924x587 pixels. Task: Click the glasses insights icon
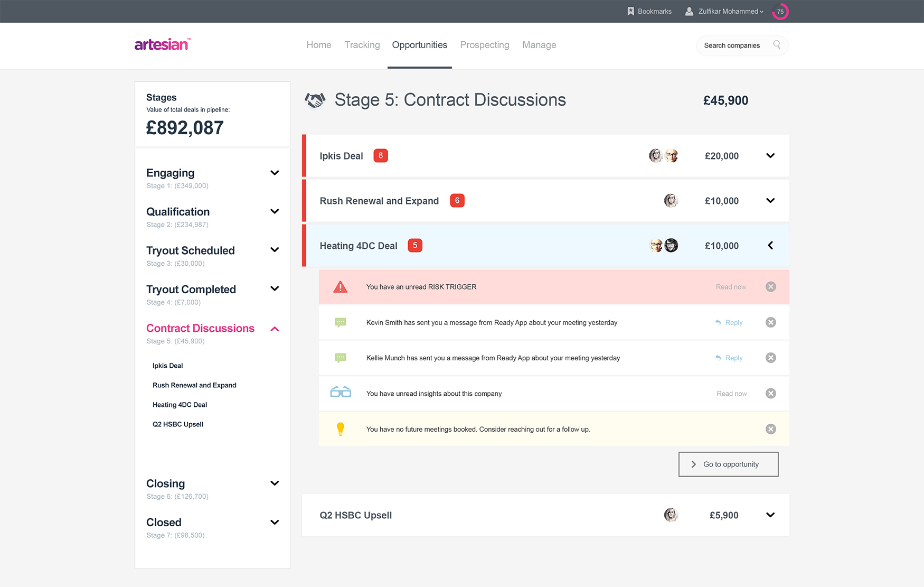click(341, 392)
